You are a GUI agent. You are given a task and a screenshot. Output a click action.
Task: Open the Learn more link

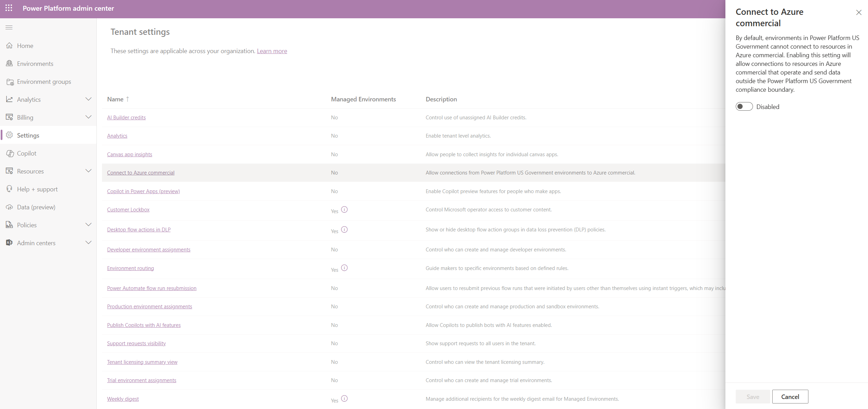(x=272, y=51)
